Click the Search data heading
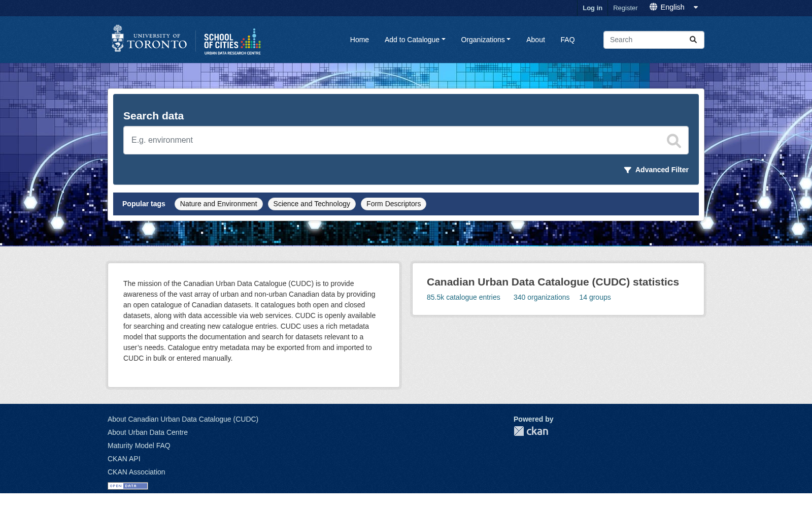The height and width of the screenshot is (508, 812). 153,116
